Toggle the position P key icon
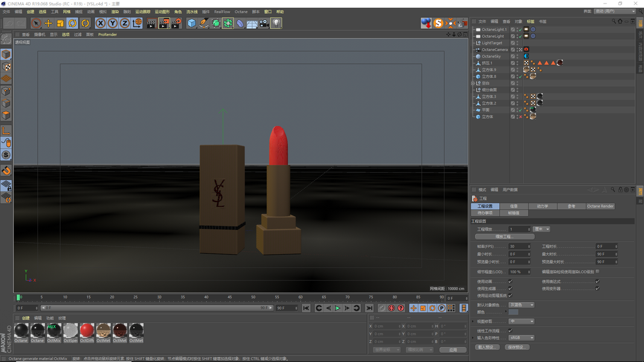The height and width of the screenshot is (362, 644). 442,308
